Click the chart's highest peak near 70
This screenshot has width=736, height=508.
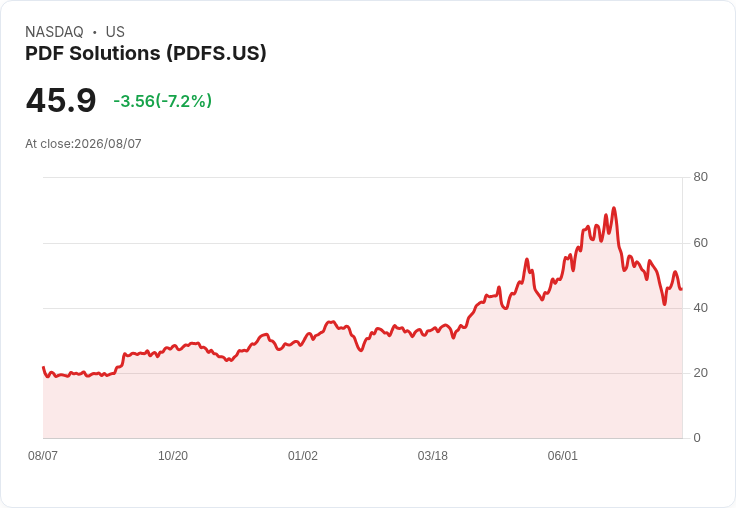pos(613,208)
